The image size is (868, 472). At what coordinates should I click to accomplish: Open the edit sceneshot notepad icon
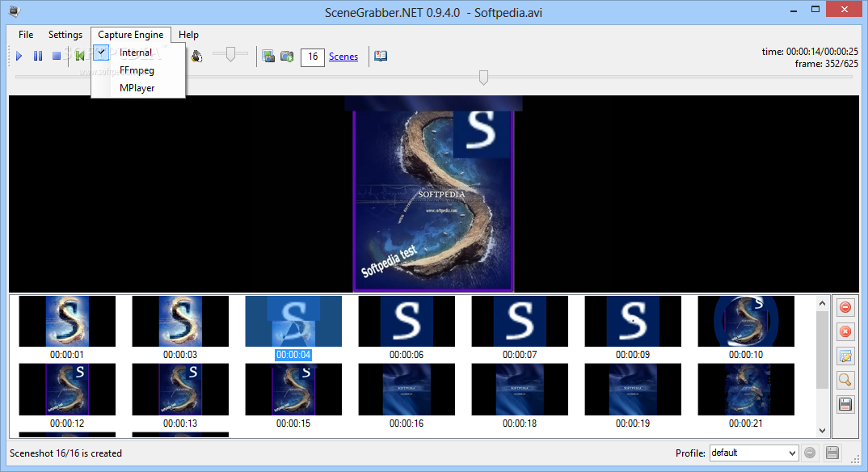845,356
